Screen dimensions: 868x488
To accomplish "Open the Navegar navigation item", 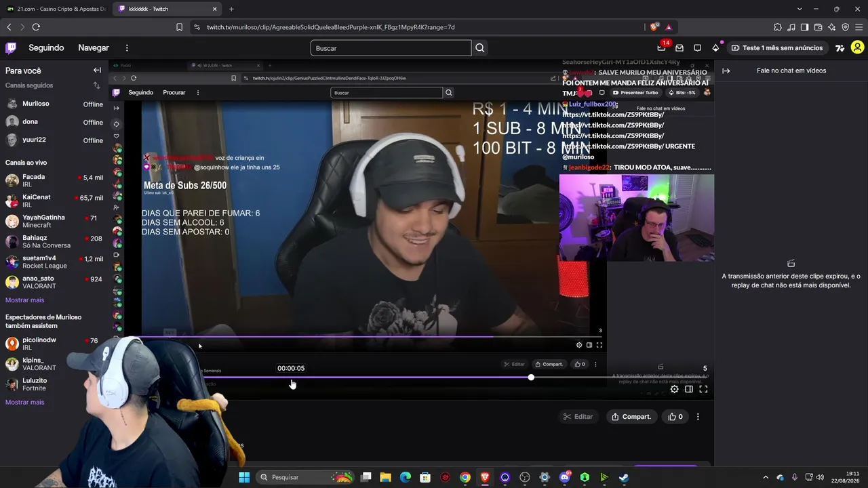I will click(94, 48).
